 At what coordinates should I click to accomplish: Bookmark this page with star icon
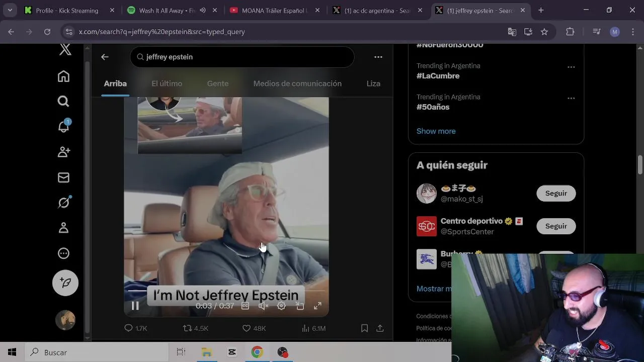[544, 32]
